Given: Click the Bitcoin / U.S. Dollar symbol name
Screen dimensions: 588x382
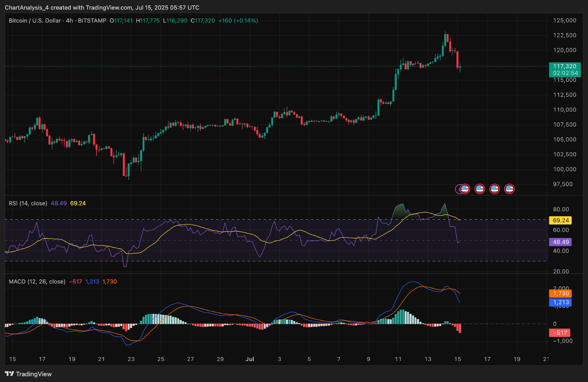Looking at the screenshot, I should [35, 21].
